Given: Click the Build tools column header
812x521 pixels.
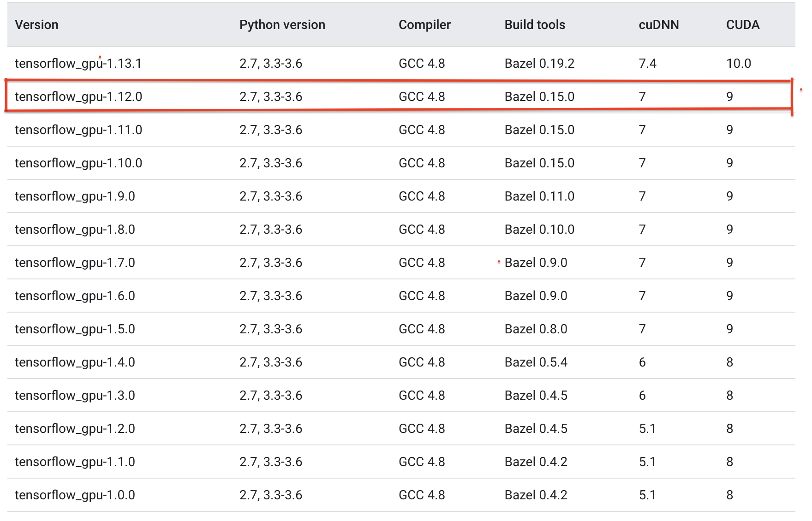Looking at the screenshot, I should pos(534,25).
